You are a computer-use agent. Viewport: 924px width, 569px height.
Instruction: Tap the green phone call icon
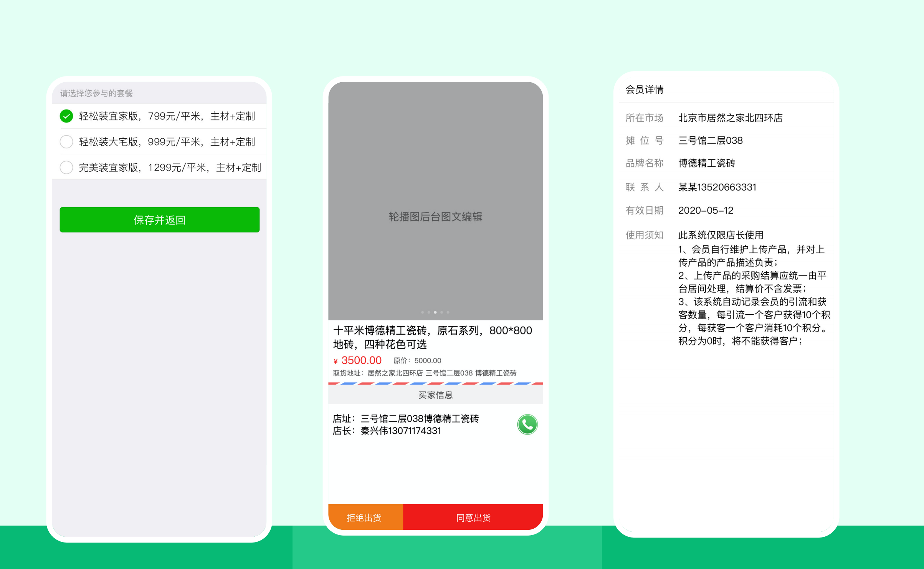point(527,425)
